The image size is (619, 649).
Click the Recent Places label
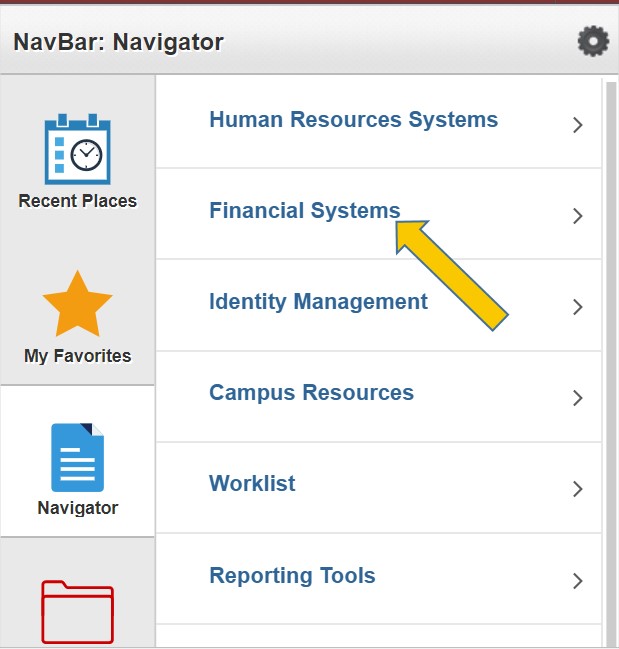(x=77, y=201)
